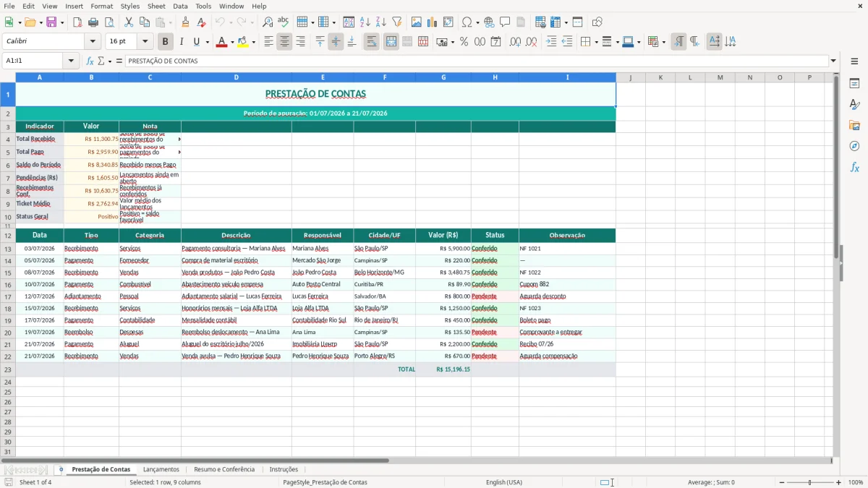Viewport: 868px width, 488px height.
Task: Click the Insert Chart icon
Action: coord(433,22)
